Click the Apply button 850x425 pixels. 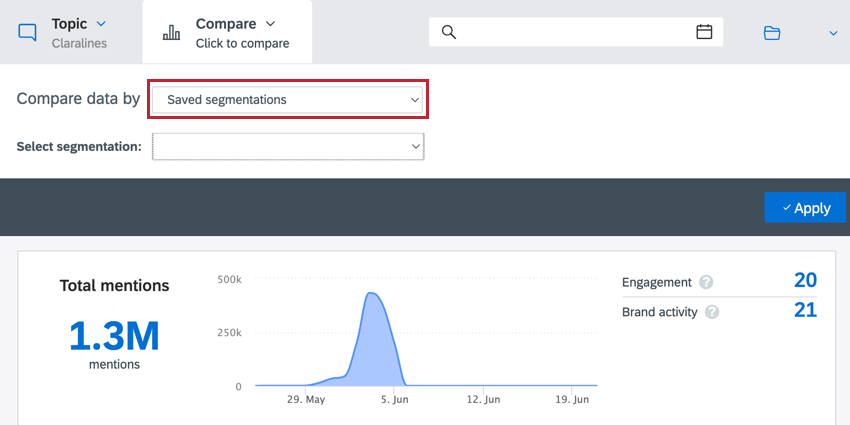click(805, 207)
